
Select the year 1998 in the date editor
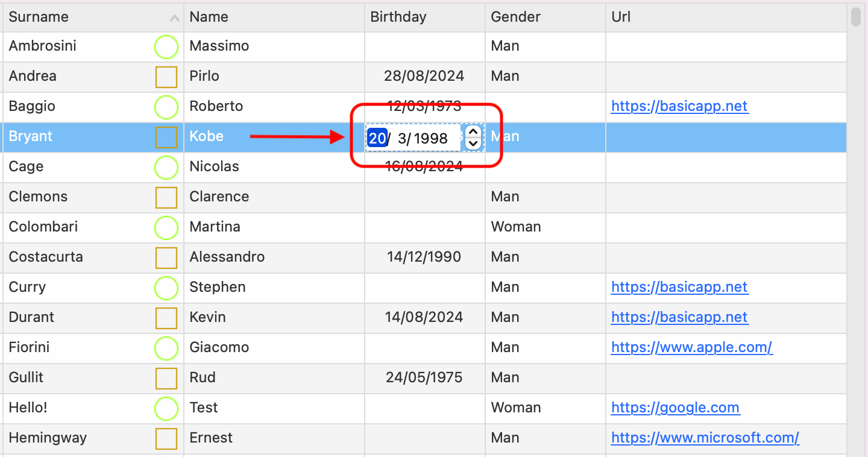click(430, 139)
